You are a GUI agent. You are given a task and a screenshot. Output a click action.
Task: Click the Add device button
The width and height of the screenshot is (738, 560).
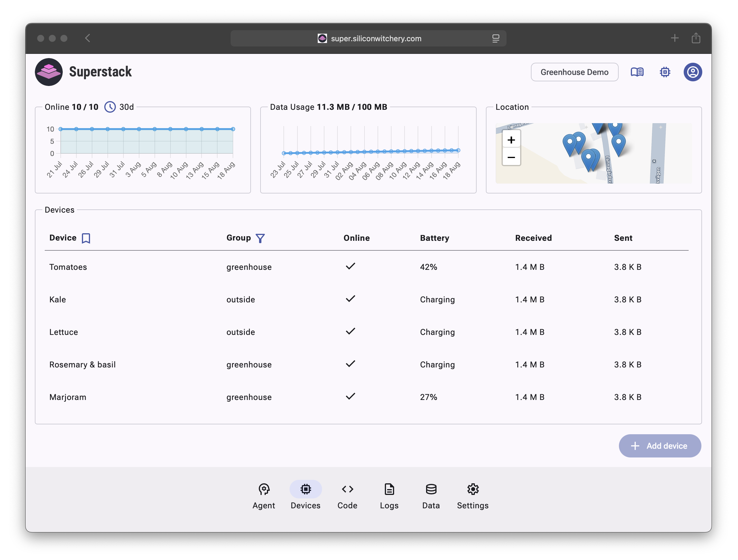click(660, 446)
